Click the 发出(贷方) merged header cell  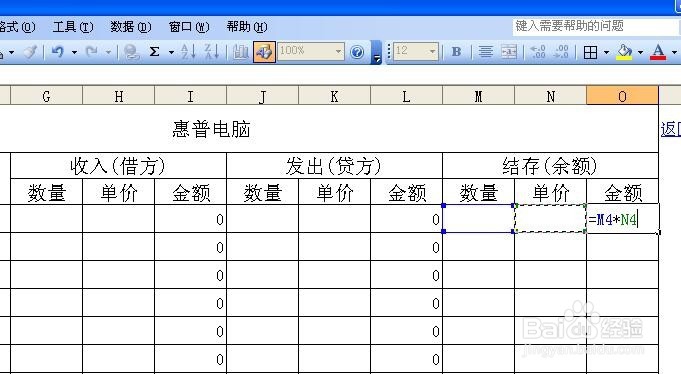pyautogui.click(x=334, y=165)
